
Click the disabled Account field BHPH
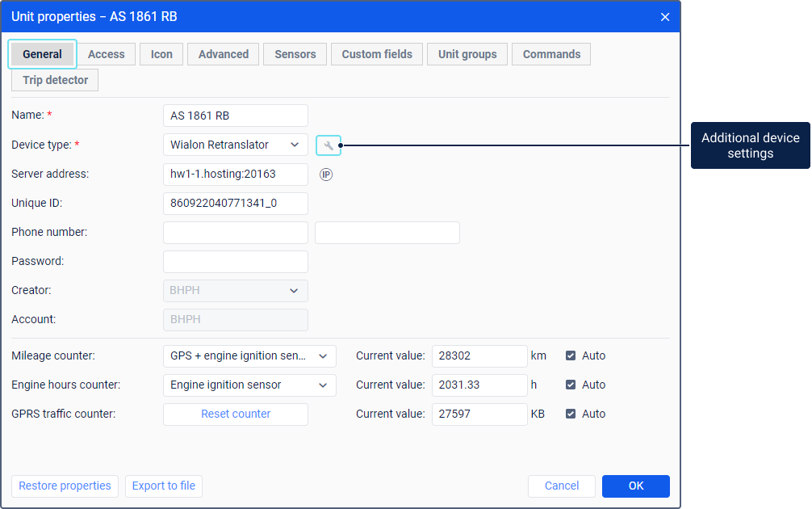[x=236, y=320]
